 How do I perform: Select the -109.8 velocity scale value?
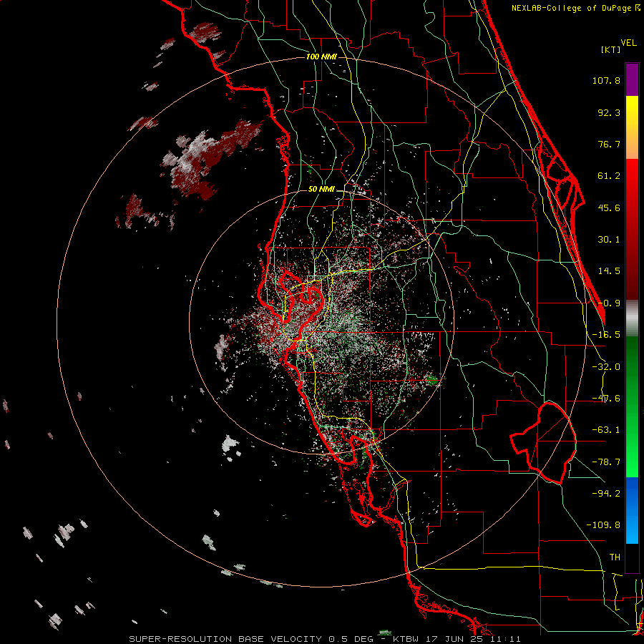603,525
